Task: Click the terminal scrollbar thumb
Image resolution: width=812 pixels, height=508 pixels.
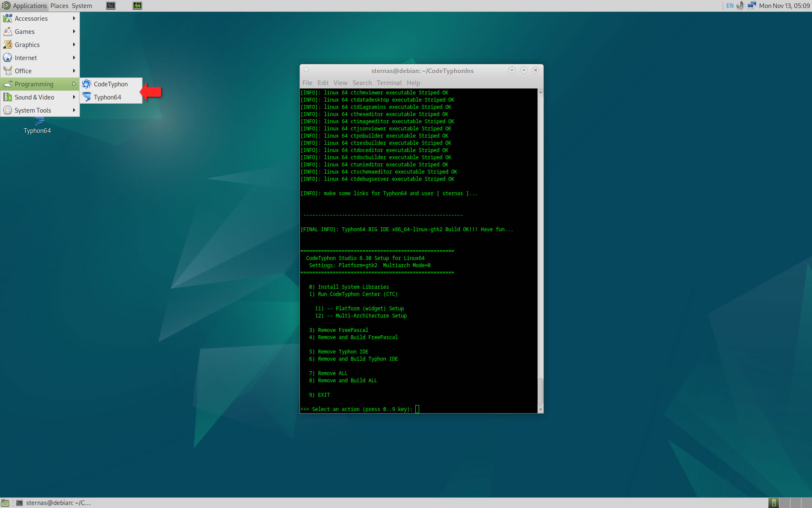Action: click(540, 392)
